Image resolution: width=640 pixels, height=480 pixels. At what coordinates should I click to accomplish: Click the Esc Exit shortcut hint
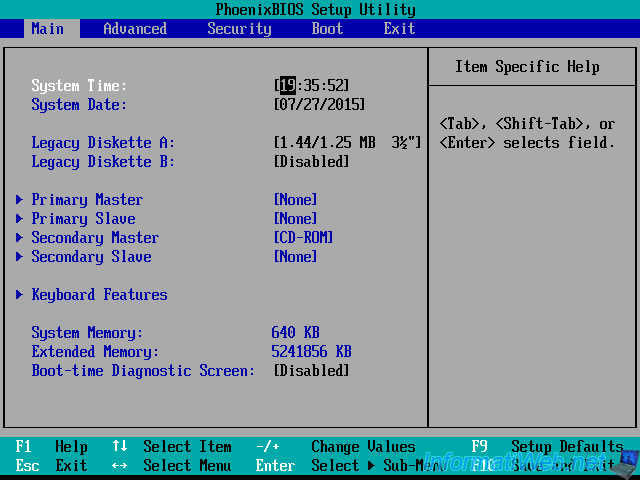pos(51,465)
